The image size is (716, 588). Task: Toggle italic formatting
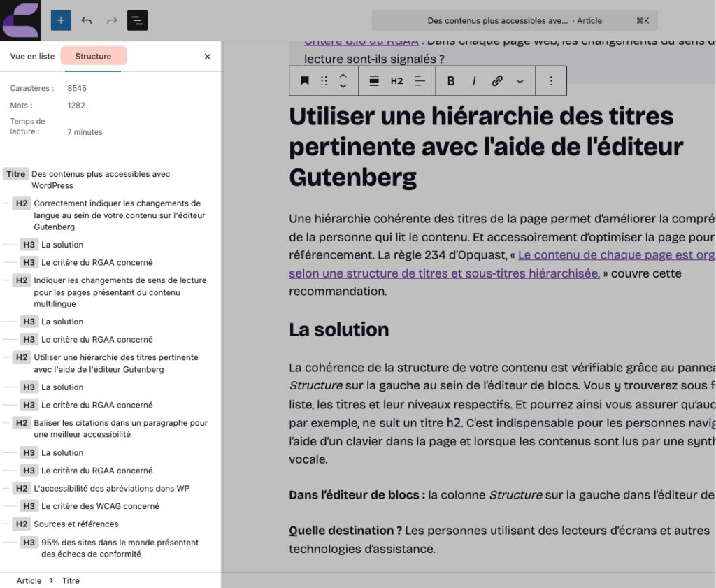click(x=474, y=81)
